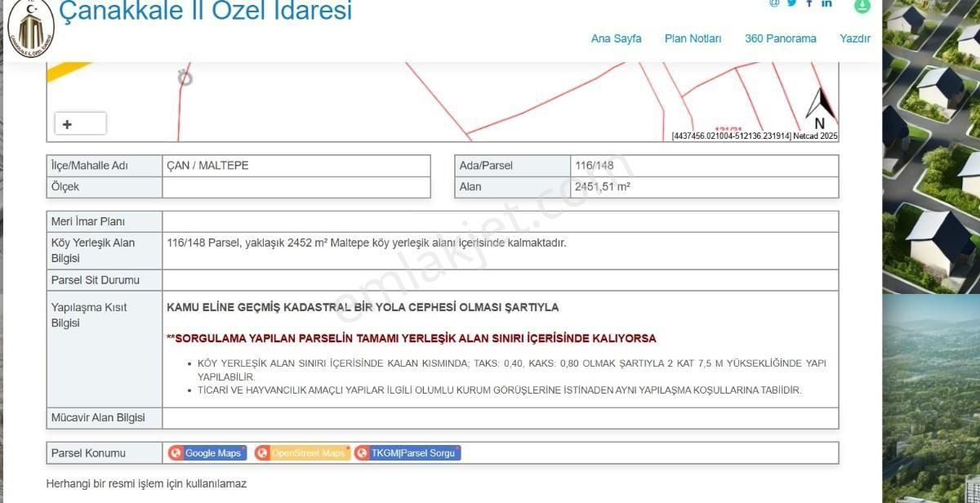Screen dimensions: 980x503
Task: Open the Twitter profile icon
Action: pos(791,4)
